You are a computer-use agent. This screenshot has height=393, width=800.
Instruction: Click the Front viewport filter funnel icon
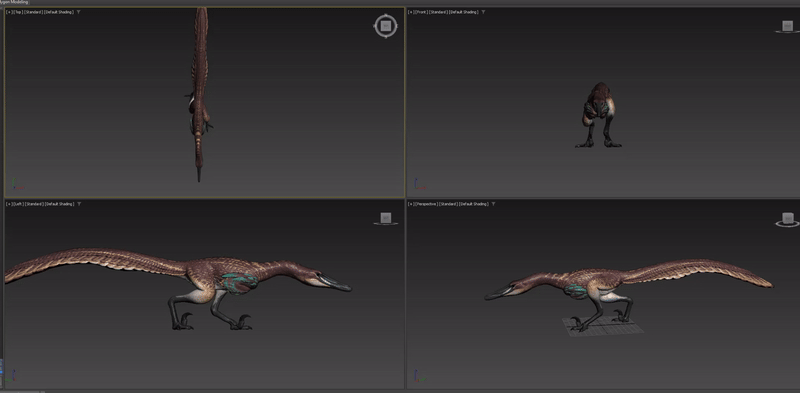point(483,12)
